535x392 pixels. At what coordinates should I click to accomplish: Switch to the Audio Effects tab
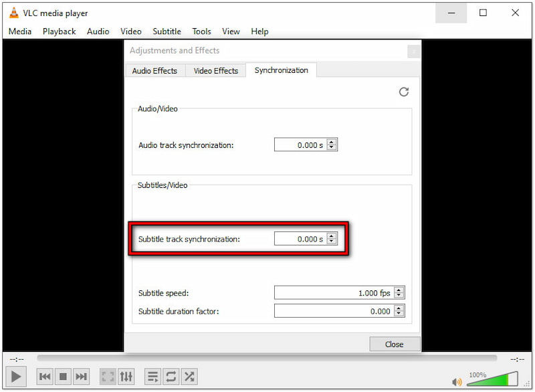pos(154,71)
